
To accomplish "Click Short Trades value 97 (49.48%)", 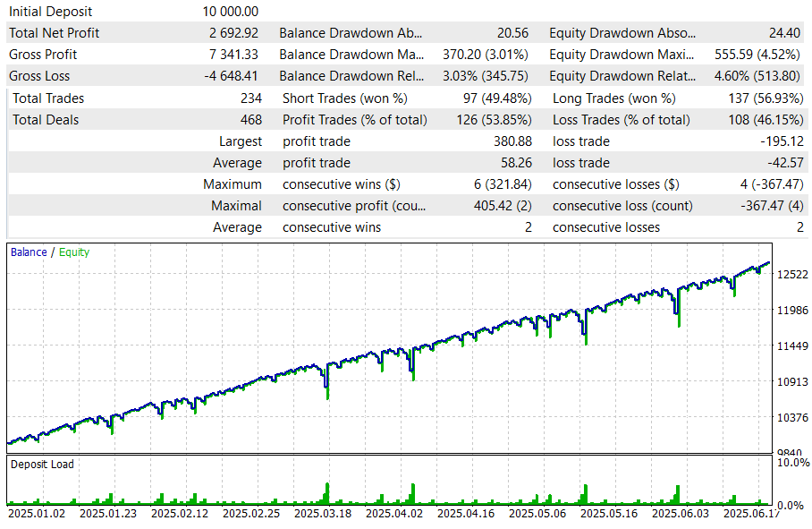I will 488,98.
